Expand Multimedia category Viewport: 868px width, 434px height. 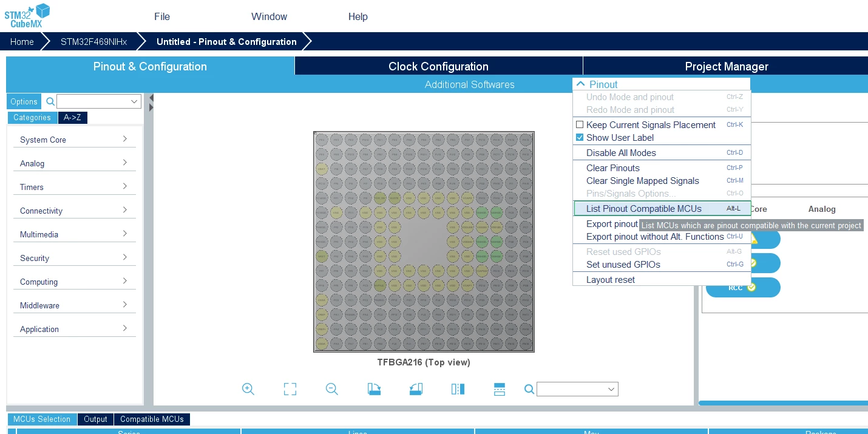point(74,234)
